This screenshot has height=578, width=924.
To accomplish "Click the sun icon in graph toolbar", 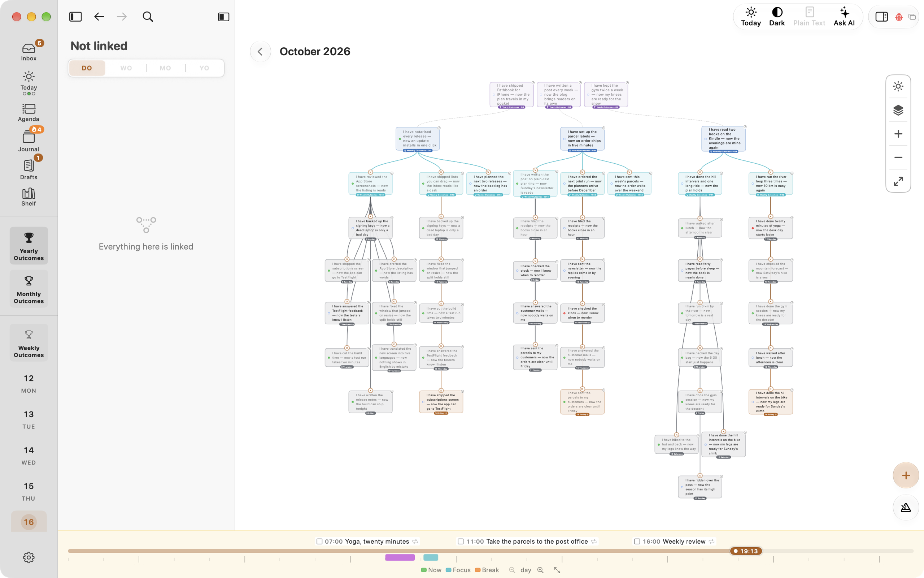I will 898,86.
